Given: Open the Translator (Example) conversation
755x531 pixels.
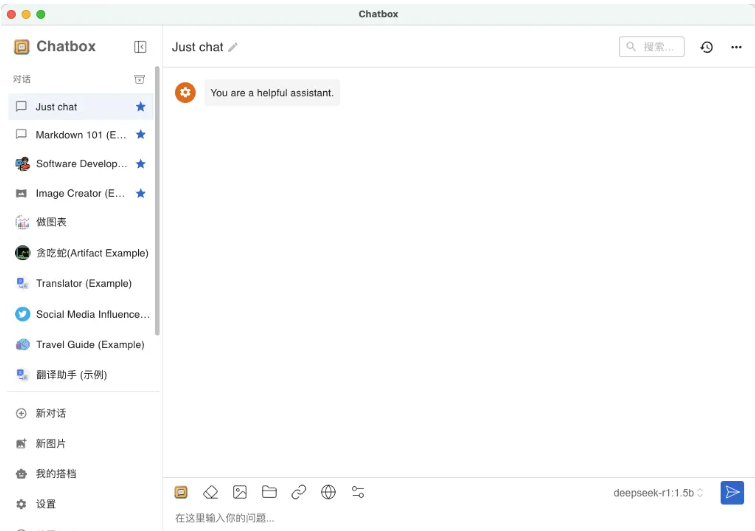Looking at the screenshot, I should point(81,284).
